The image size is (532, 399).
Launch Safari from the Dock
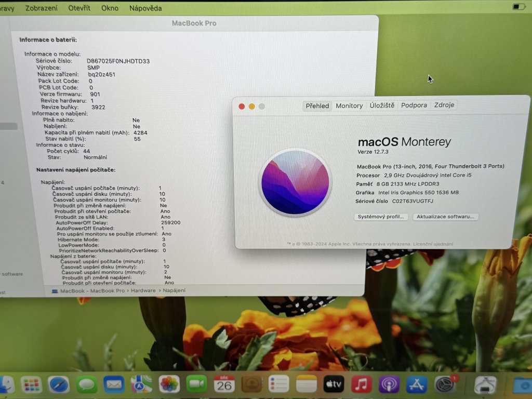tap(59, 385)
